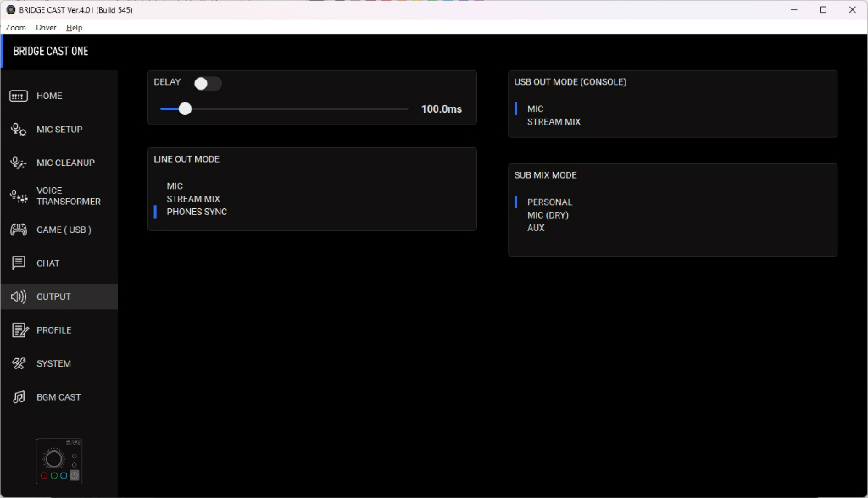868x498 pixels.
Task: Open the MIC CLEANUP sparkle mic icon
Action: click(x=19, y=163)
